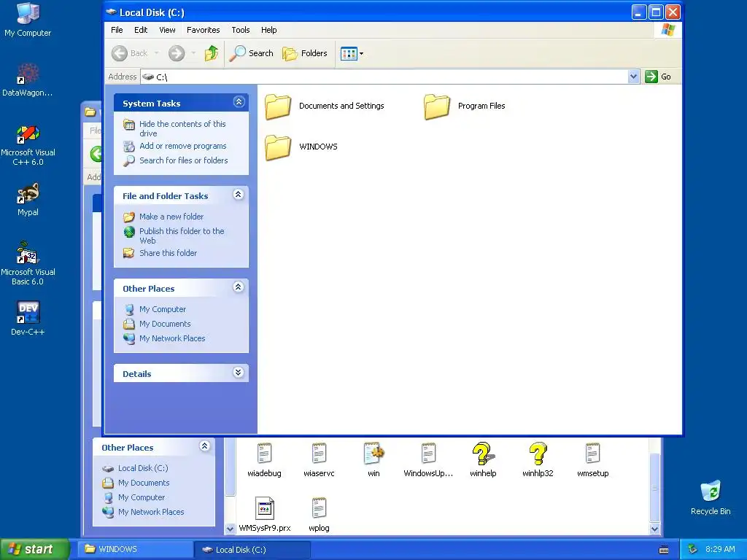747x560 pixels.
Task: Collapse Other Places panel in Local Disk window
Action: (x=239, y=287)
